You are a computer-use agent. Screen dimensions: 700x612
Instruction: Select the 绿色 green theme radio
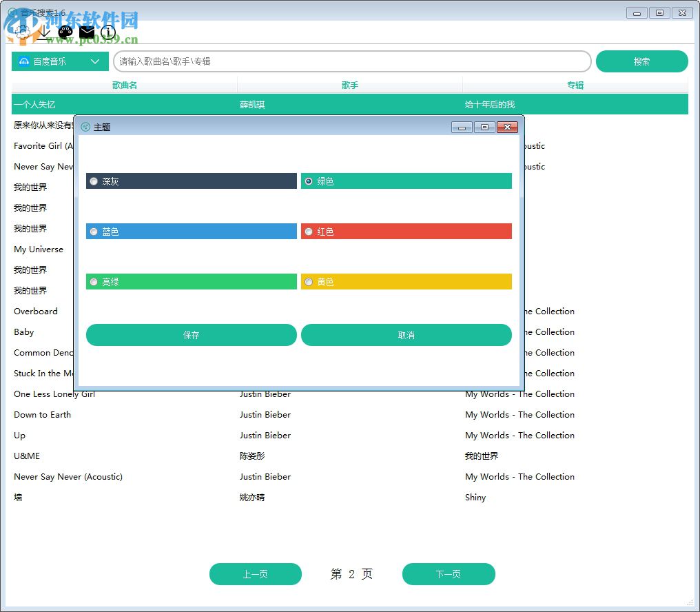click(309, 181)
